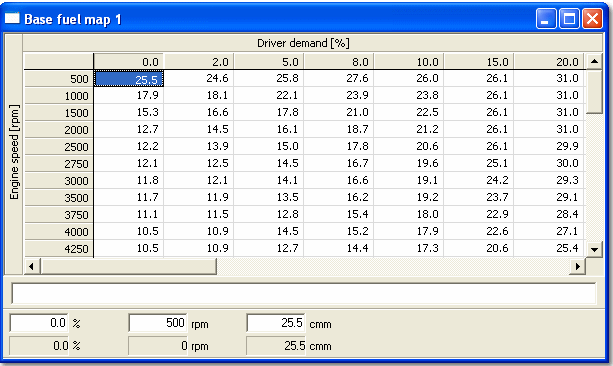Image resolution: width=613 pixels, height=366 pixels.
Task: Click the vertical scrollbar thumb
Action: click(594, 92)
